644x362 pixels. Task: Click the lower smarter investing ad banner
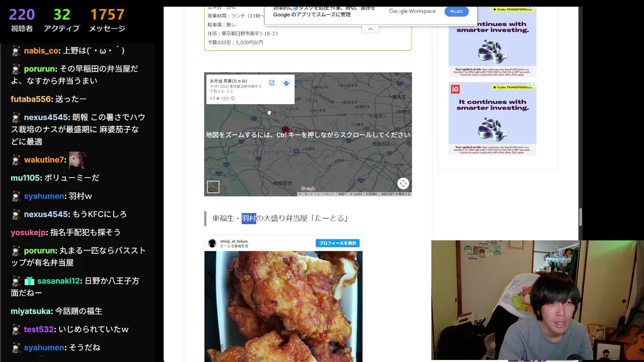493,119
